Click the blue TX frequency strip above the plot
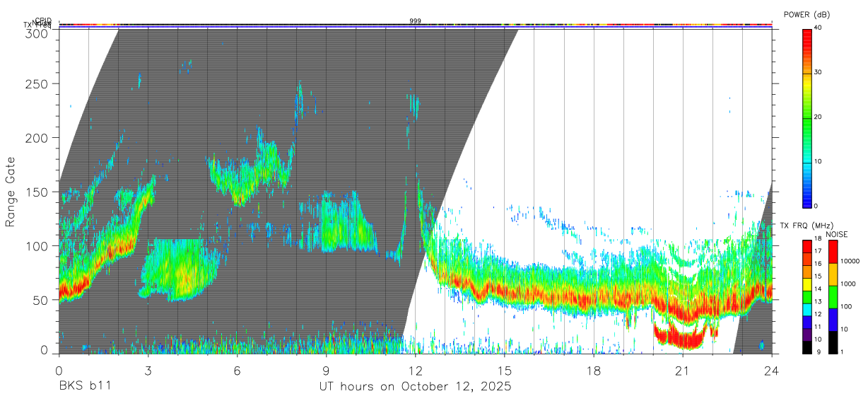Viewport: 868px width, 401px height. click(416, 27)
